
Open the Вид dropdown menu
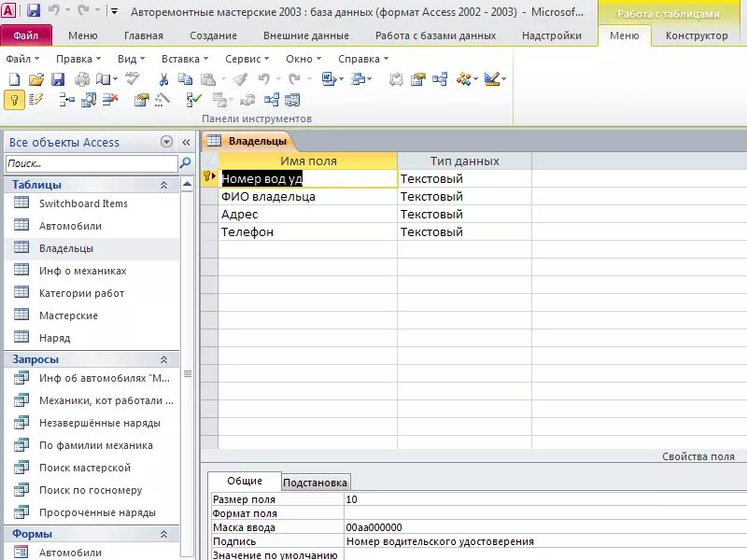(x=131, y=59)
